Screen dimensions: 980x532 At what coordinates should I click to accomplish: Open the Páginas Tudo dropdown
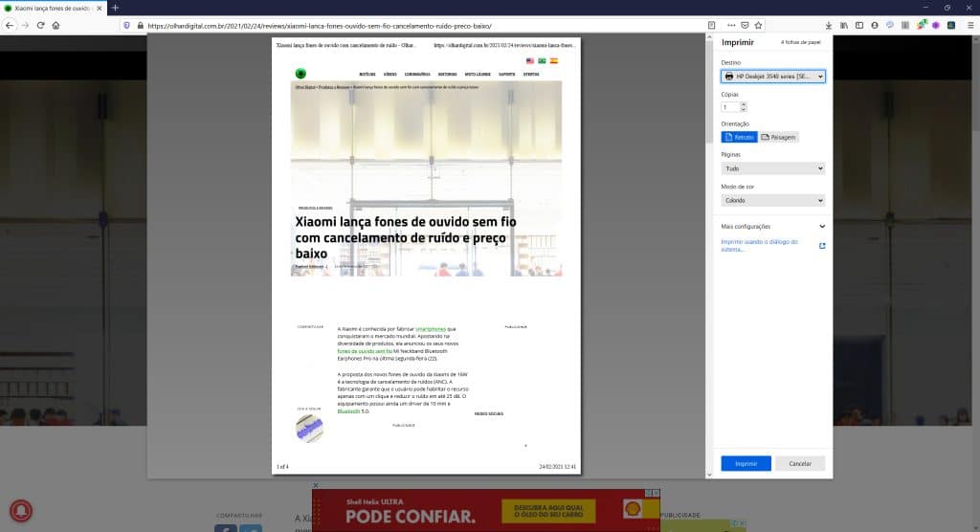pyautogui.click(x=773, y=168)
